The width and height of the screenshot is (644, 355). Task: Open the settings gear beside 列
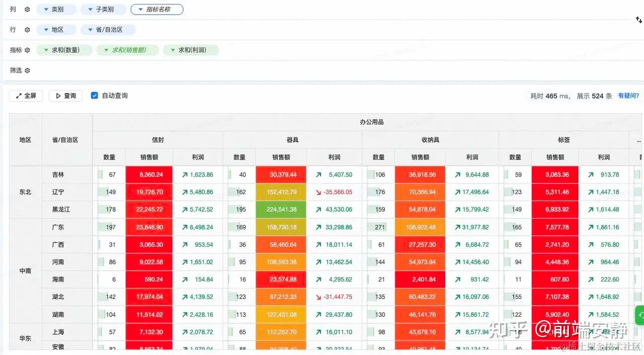point(27,9)
